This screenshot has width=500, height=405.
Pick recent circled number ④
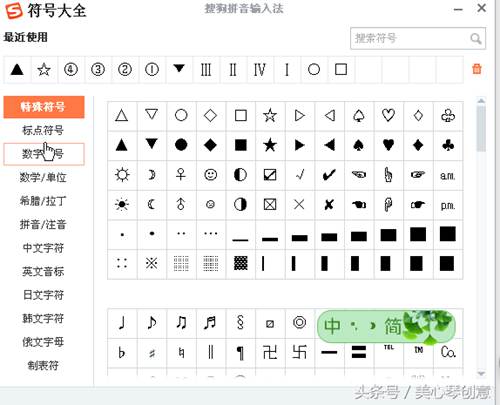tap(71, 69)
